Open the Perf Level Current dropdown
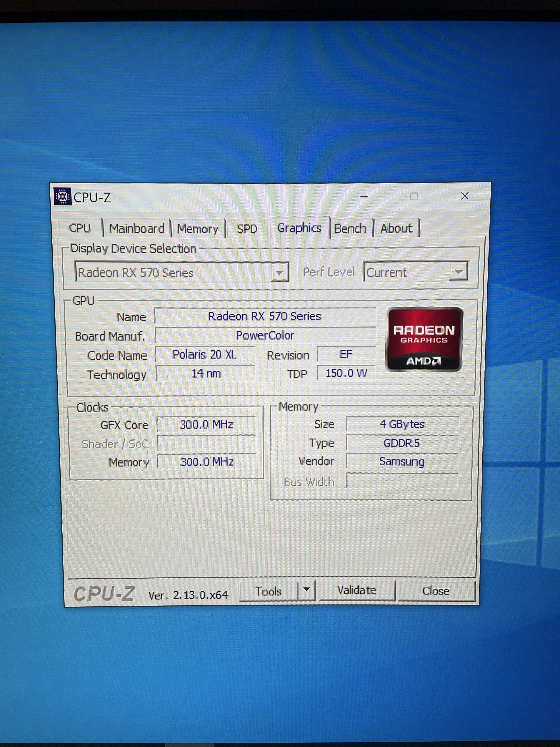Viewport: 560px width, 747px height. [458, 272]
